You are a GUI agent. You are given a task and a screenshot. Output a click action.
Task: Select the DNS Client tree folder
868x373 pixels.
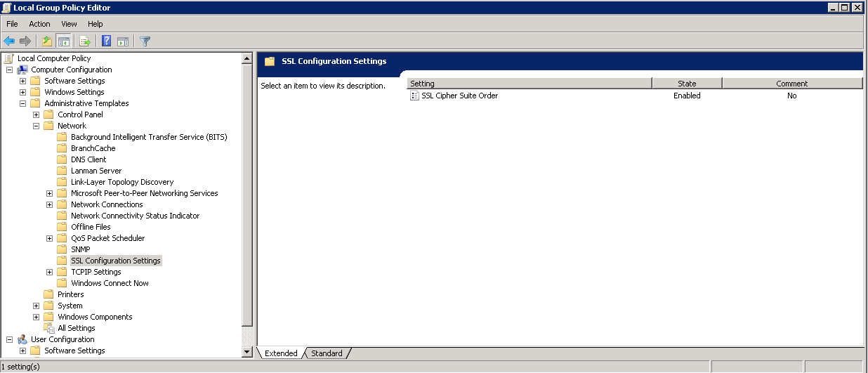tap(88, 159)
